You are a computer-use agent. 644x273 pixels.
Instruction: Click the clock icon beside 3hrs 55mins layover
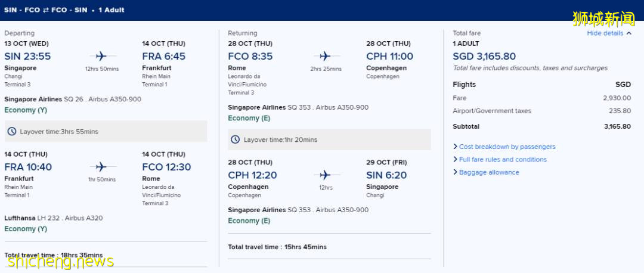(x=12, y=131)
